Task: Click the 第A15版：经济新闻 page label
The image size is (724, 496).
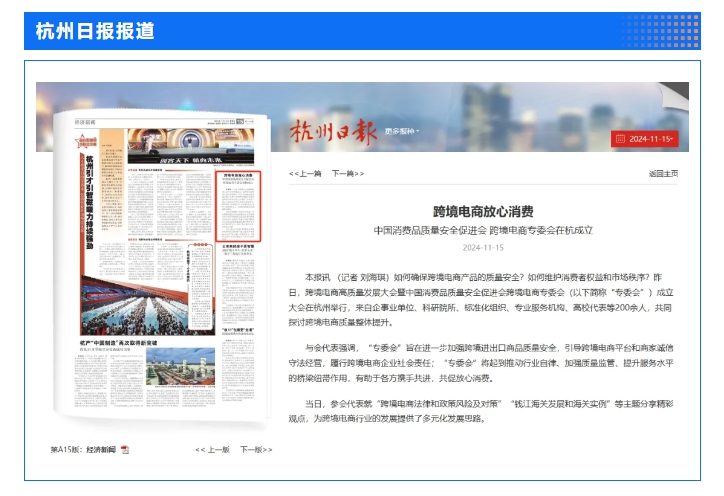Action: (x=84, y=450)
